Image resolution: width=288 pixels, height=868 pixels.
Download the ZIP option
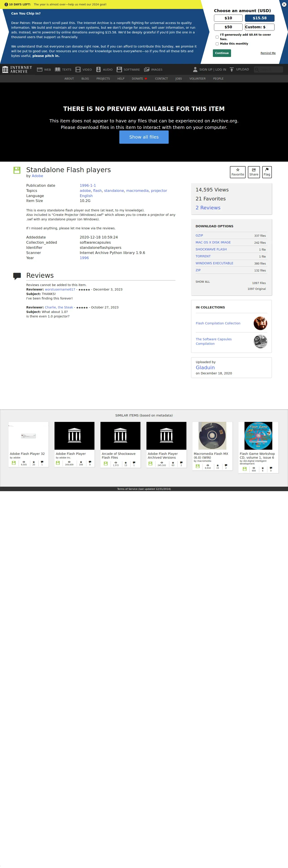coord(198,270)
